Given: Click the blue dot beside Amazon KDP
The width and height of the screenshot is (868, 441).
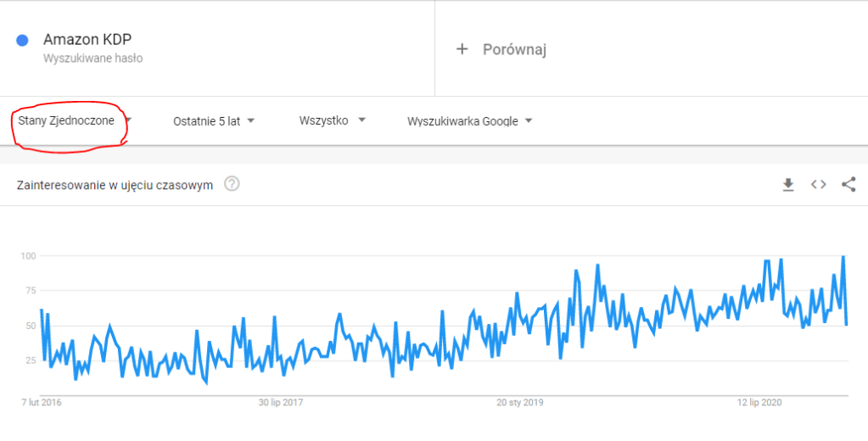Looking at the screenshot, I should 23,40.
